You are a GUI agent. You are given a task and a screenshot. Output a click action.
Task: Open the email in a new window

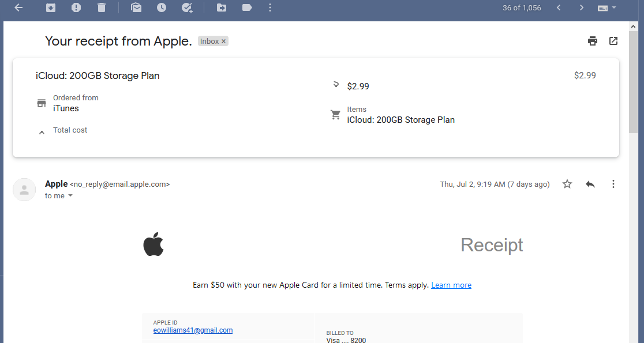613,40
